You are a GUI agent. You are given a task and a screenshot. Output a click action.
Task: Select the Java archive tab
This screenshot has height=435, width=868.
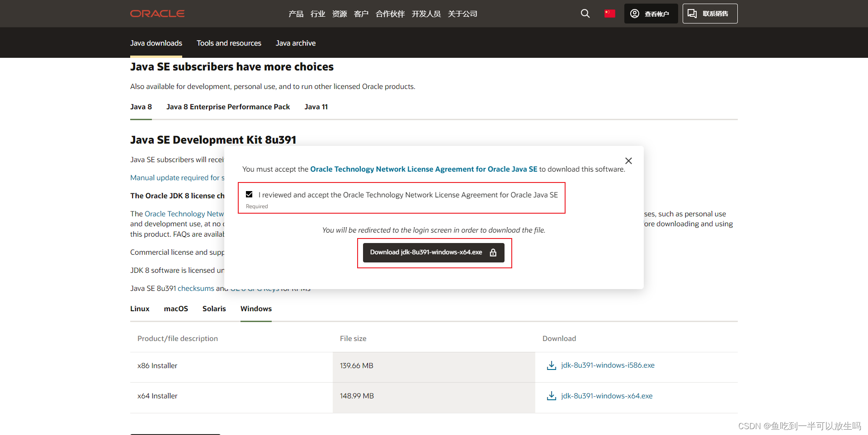[x=296, y=43]
